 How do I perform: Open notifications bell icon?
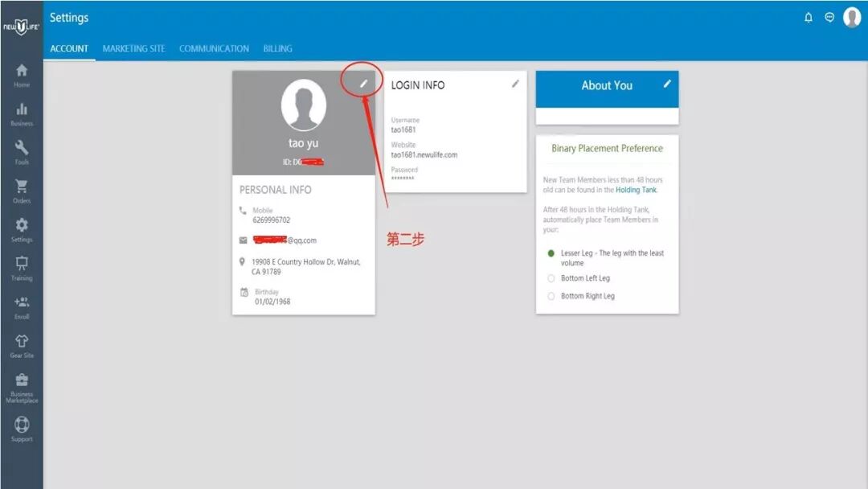(809, 18)
